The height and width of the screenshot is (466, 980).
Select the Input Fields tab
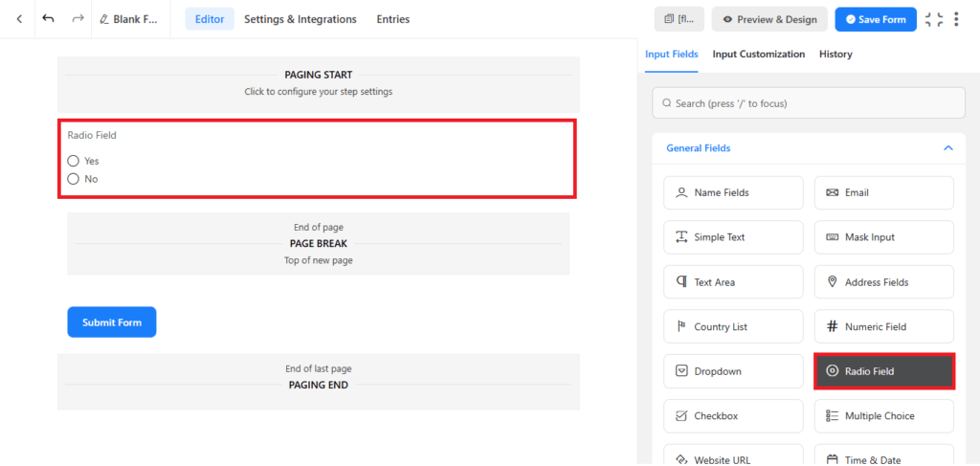pos(671,55)
